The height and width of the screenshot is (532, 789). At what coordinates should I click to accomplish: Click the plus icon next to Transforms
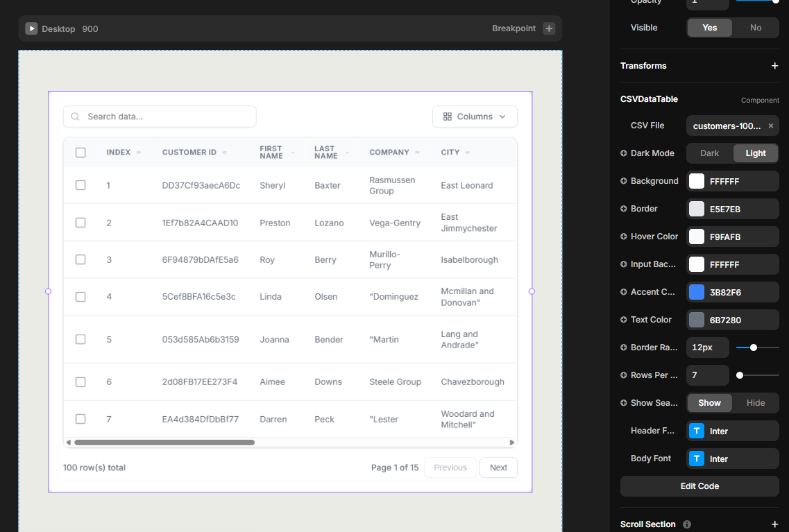(x=774, y=66)
